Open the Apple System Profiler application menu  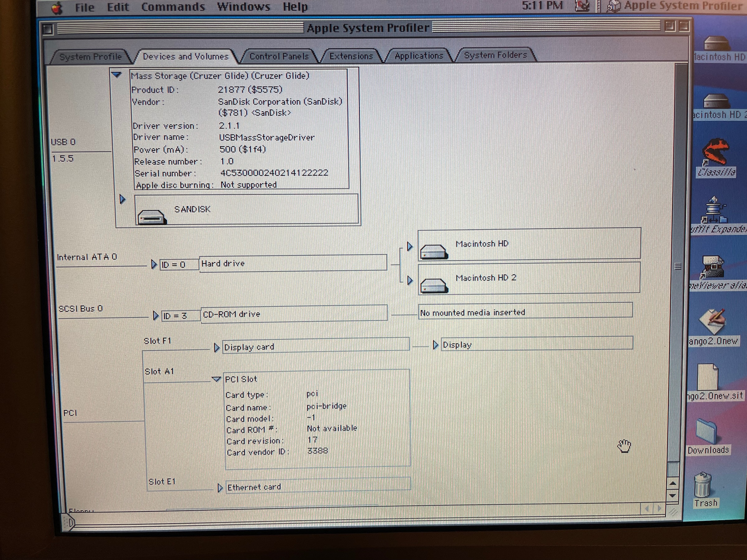(x=675, y=6)
